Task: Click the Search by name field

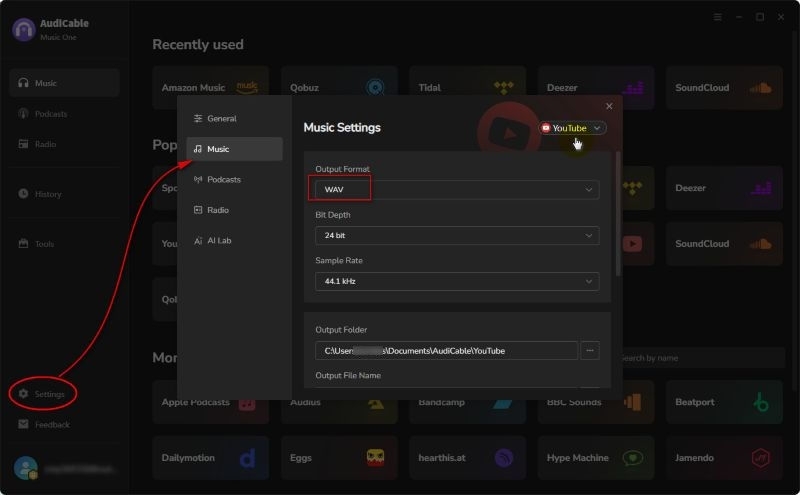Action: point(703,358)
